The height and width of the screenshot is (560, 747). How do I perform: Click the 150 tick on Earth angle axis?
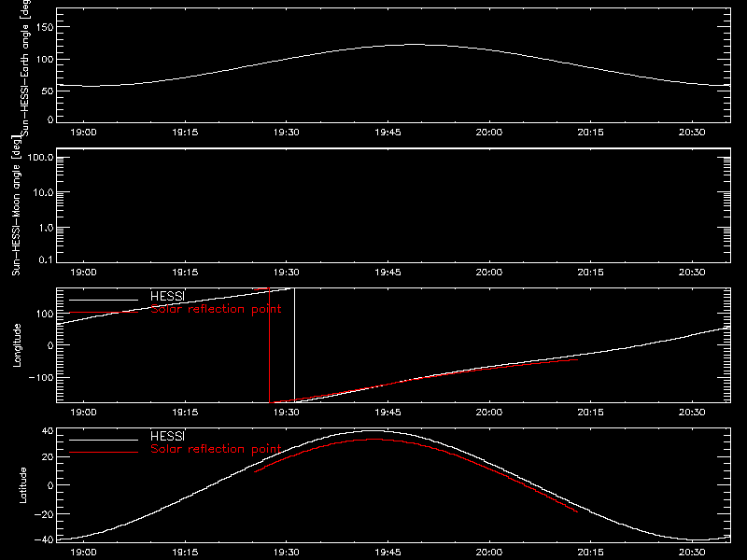coord(45,27)
